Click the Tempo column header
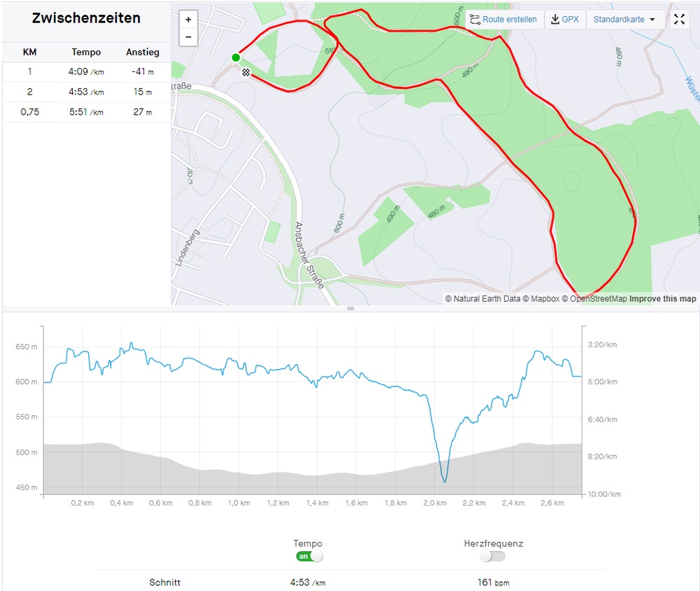The width and height of the screenshot is (700, 591). [x=86, y=52]
